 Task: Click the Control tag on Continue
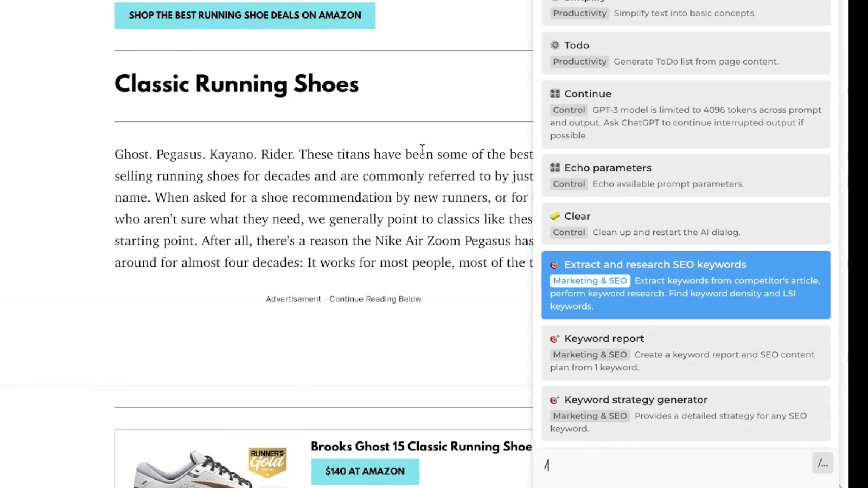[569, 110]
